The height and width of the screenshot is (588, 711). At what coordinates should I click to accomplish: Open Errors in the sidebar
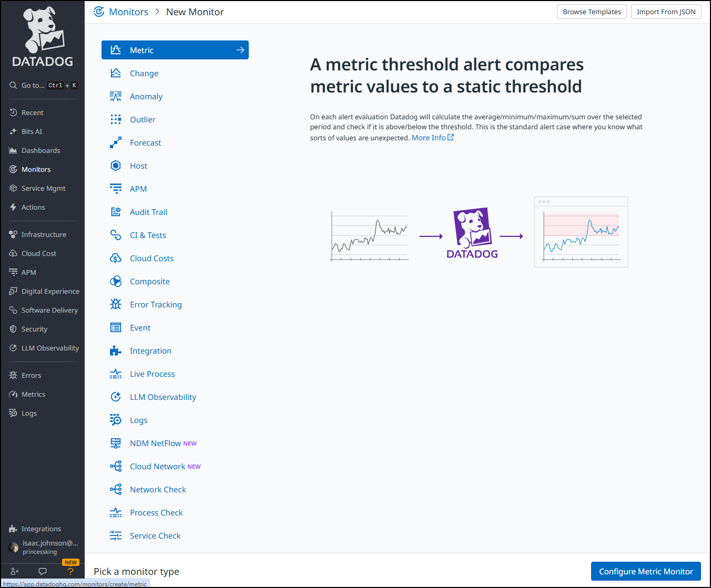coord(43,375)
